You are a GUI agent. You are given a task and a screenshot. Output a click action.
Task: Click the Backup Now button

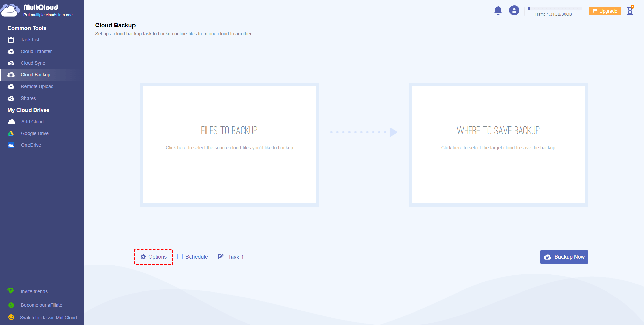click(x=564, y=257)
